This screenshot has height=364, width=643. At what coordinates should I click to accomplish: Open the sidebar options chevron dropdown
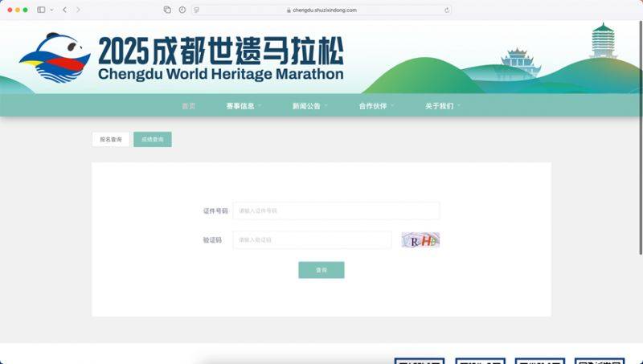pos(51,10)
